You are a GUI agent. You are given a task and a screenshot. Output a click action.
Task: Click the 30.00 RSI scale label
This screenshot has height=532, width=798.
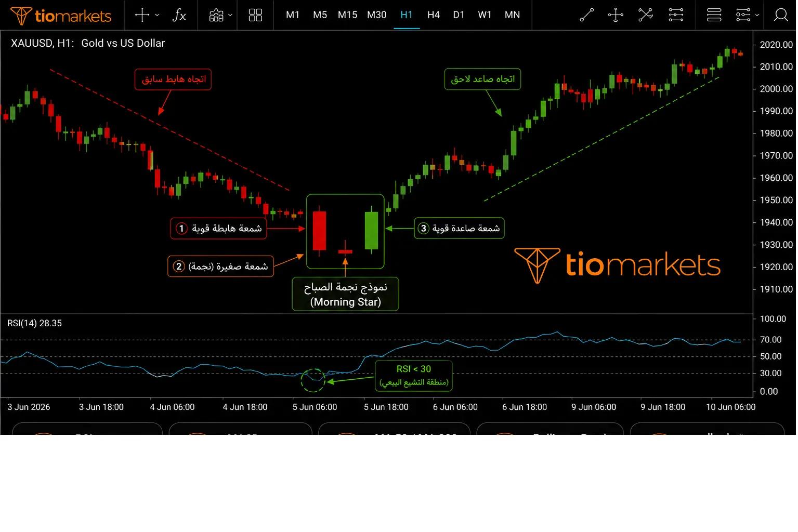[771, 373]
